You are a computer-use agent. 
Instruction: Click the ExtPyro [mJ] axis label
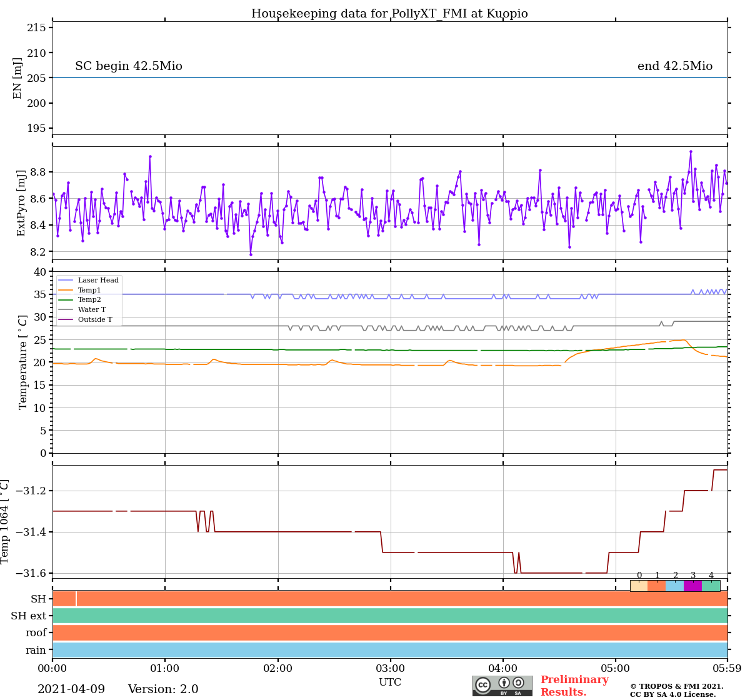coord(21,203)
